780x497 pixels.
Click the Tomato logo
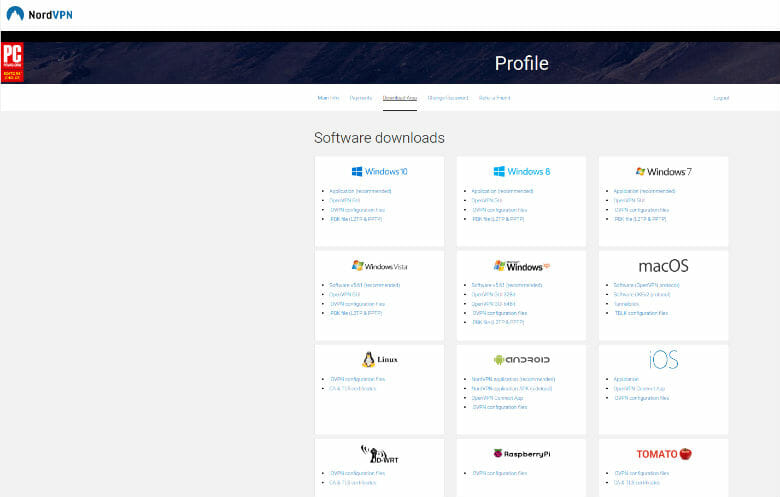664,454
